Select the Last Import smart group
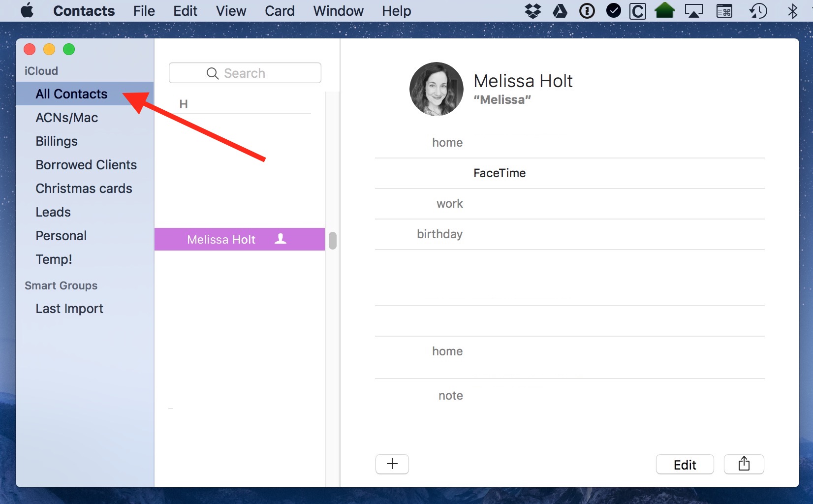The height and width of the screenshot is (504, 813). point(85,309)
